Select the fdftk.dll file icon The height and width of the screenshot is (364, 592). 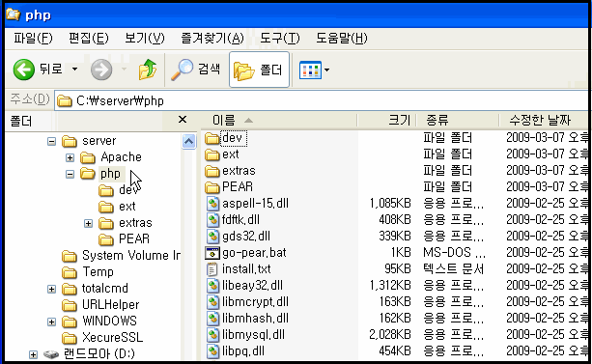coord(212,220)
